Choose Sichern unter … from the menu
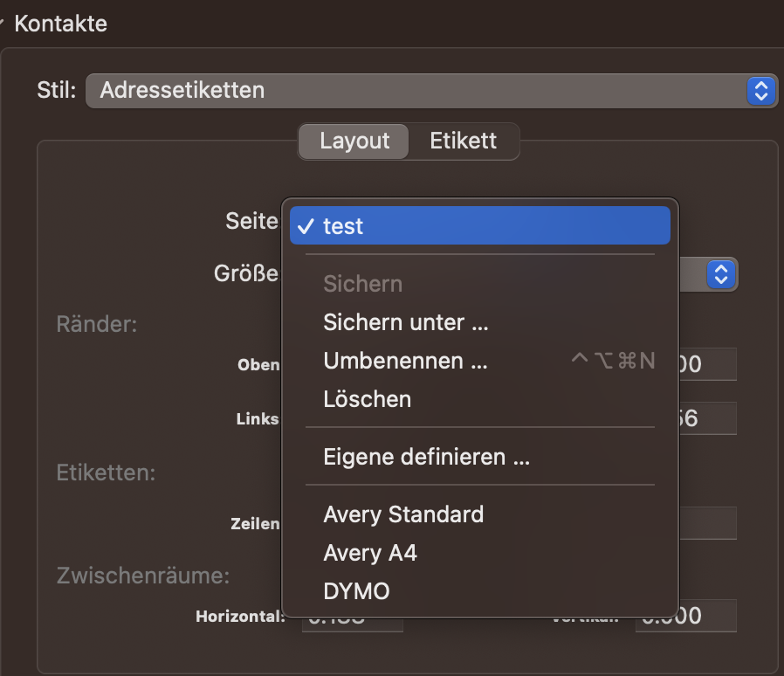784x676 pixels. click(405, 322)
